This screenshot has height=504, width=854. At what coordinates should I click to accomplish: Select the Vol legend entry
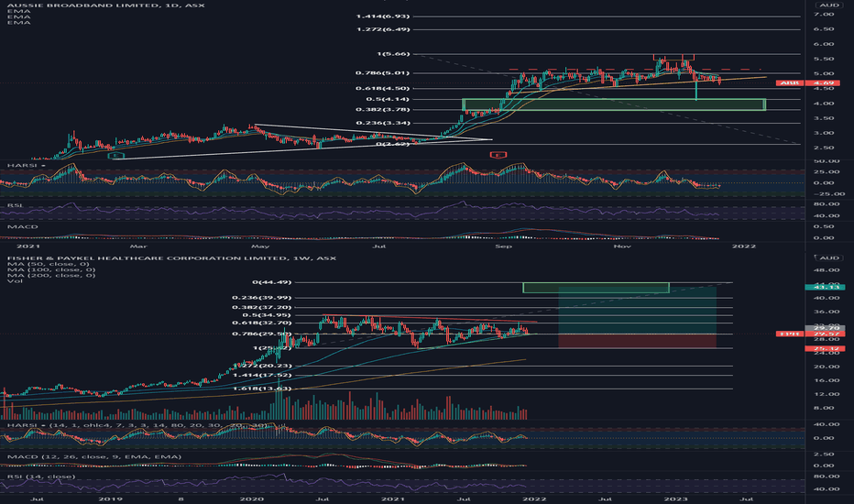click(x=15, y=280)
